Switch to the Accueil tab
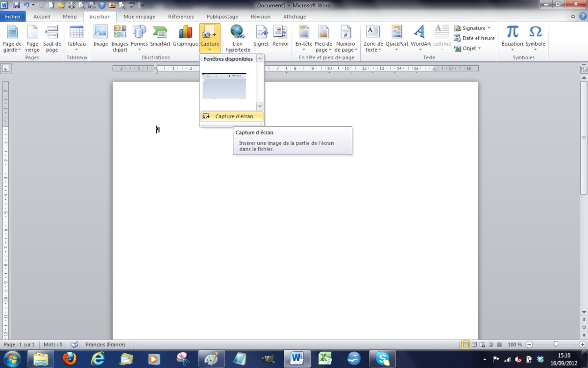 click(x=42, y=17)
